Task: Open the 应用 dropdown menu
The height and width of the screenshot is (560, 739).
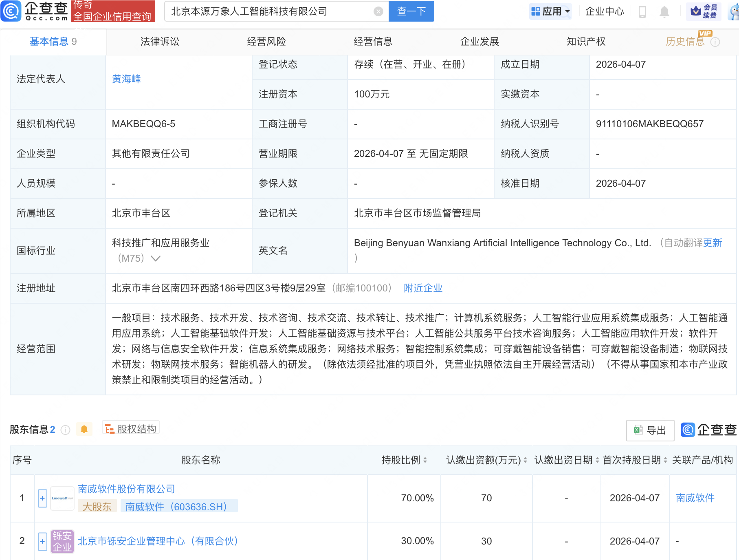Action: coord(551,11)
